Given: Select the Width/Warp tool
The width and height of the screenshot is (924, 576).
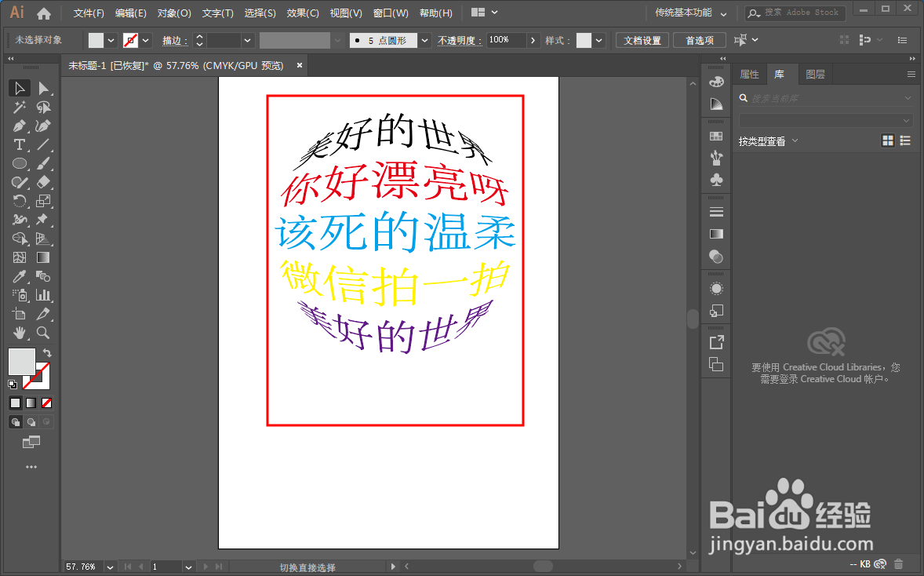Looking at the screenshot, I should (20, 220).
